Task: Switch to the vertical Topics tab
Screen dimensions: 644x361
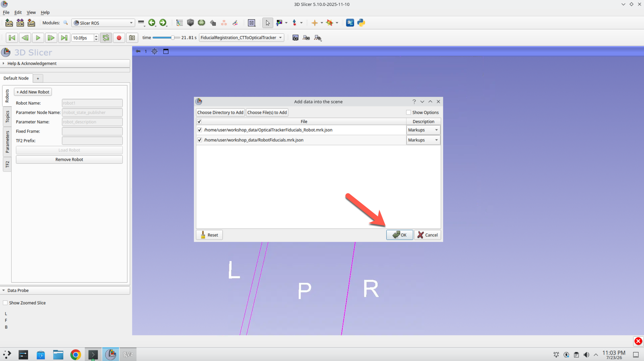Action: click(x=7, y=117)
